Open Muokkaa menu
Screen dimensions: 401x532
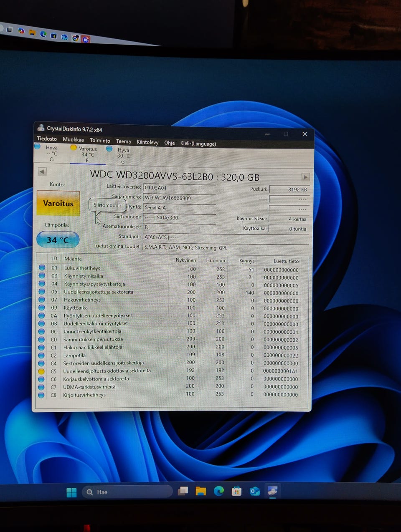pos(73,139)
